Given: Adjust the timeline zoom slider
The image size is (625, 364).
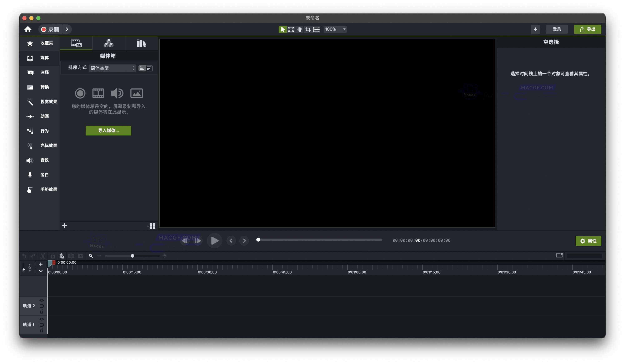Looking at the screenshot, I should click(x=133, y=256).
